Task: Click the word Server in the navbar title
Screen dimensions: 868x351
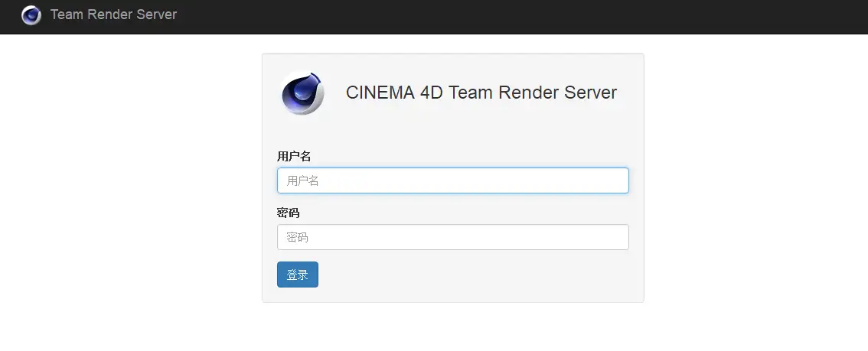Action: tap(155, 15)
